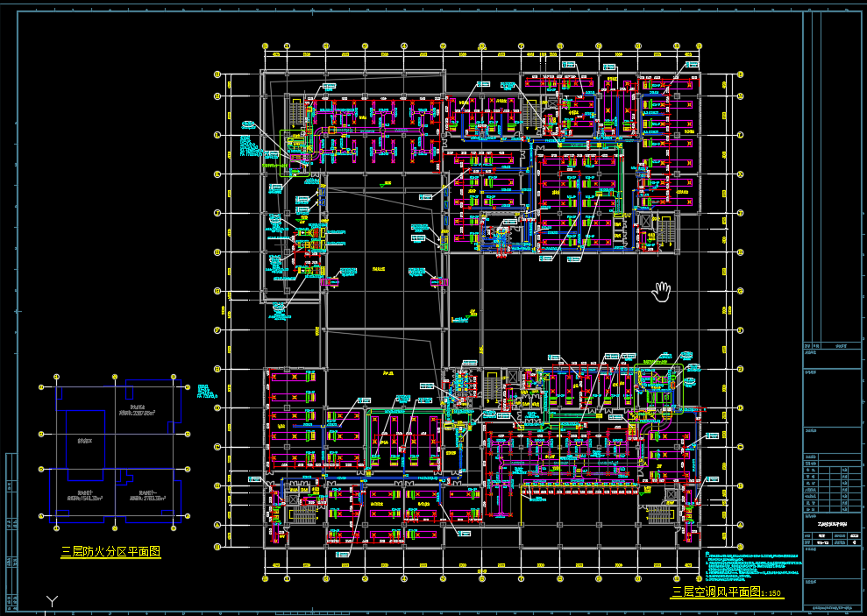
Task: Click the drawing name cell in the title block
Action: (832, 524)
